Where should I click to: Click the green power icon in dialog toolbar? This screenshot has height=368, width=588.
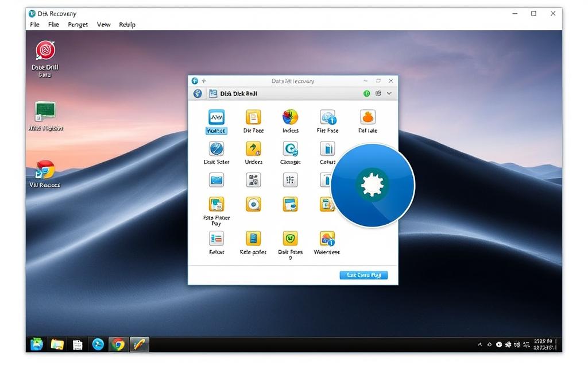(x=366, y=94)
